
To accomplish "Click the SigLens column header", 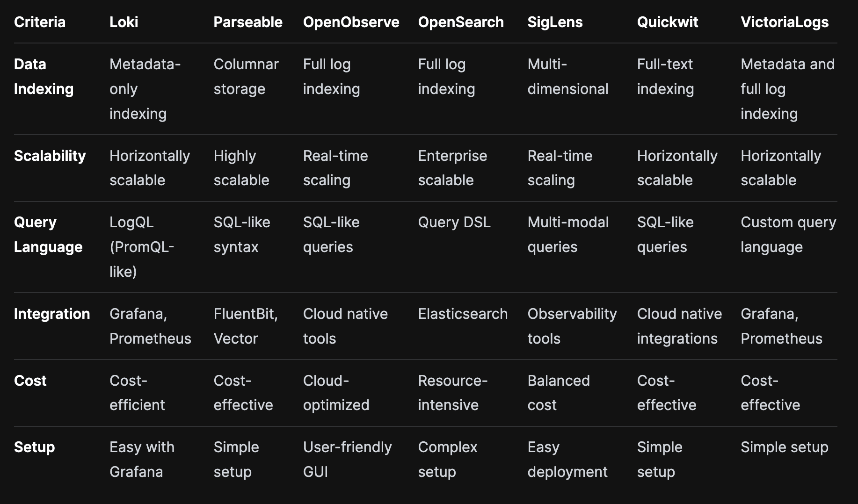I will pos(555,22).
